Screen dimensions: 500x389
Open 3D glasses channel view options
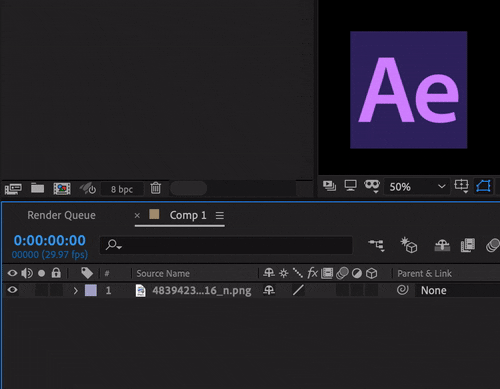pos(372,186)
